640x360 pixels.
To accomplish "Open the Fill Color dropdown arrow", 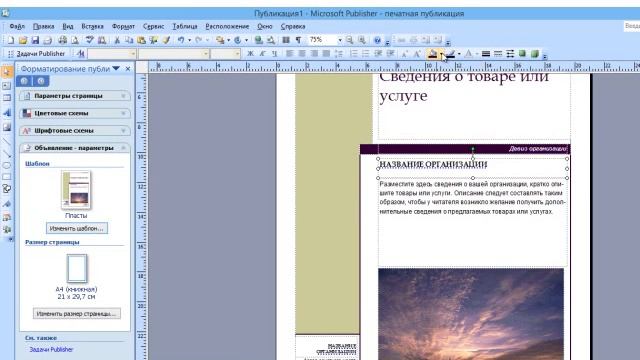I will (442, 53).
